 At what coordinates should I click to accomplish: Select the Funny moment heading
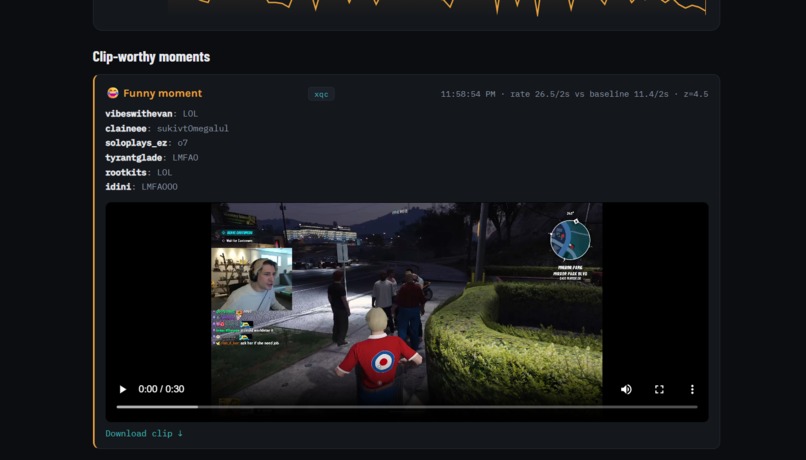coord(162,93)
